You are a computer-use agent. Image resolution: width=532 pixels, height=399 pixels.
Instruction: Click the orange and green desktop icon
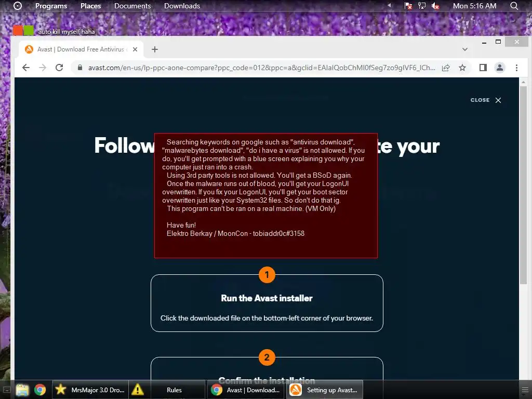pyautogui.click(x=23, y=31)
